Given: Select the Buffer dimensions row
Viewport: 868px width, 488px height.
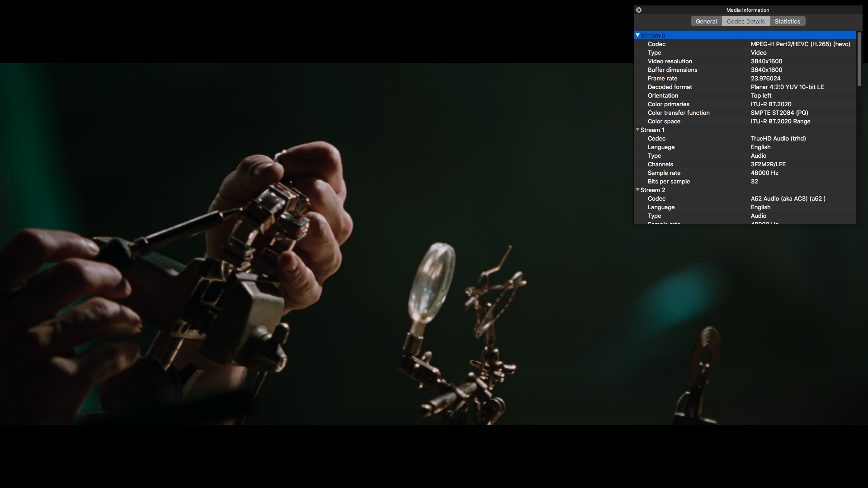Looking at the screenshot, I should coord(672,70).
